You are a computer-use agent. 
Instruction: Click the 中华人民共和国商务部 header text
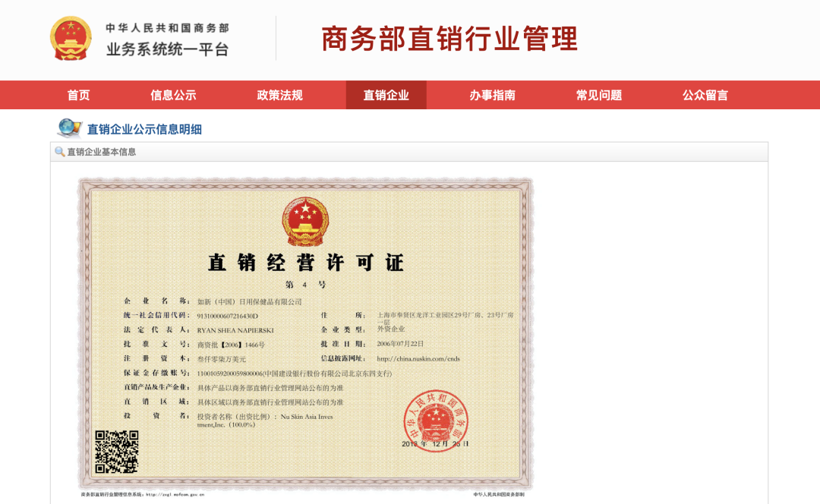point(167,28)
